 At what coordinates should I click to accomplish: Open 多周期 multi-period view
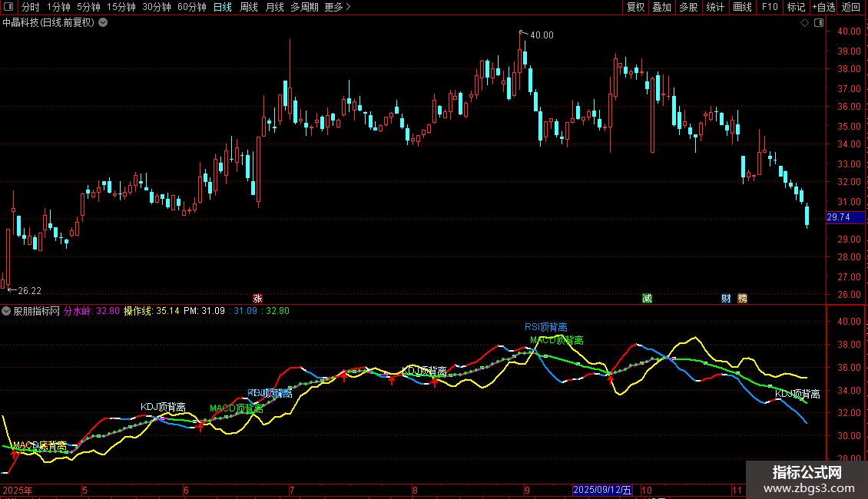(x=304, y=7)
